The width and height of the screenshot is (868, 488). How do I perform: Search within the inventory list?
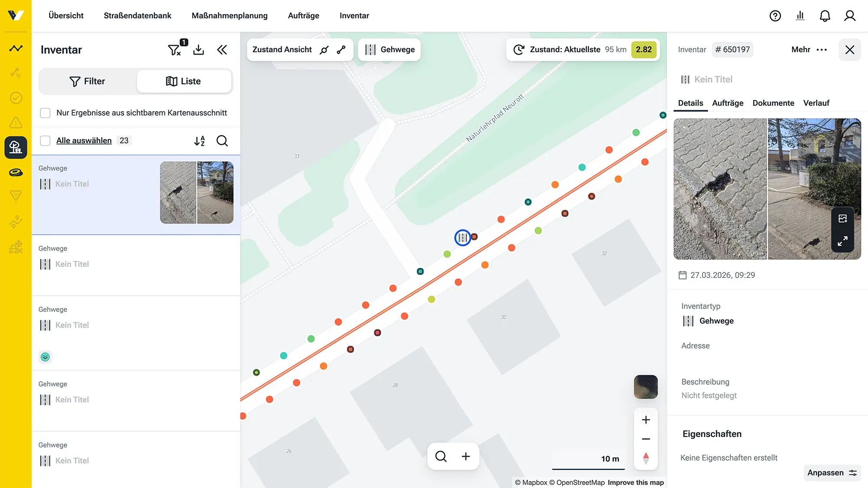tap(222, 141)
